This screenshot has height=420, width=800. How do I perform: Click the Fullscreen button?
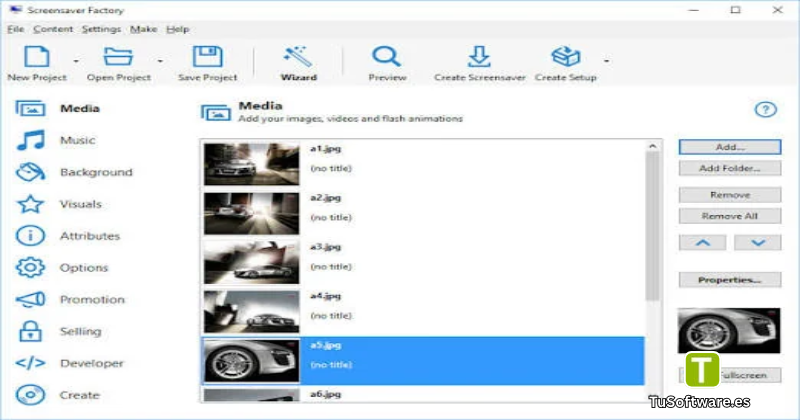click(x=730, y=375)
